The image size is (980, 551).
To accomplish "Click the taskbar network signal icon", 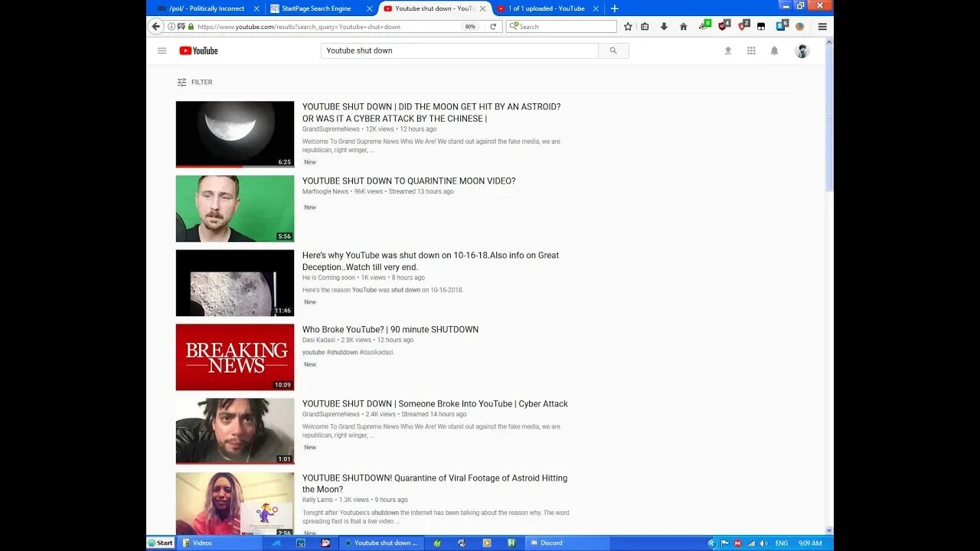I will (x=751, y=543).
